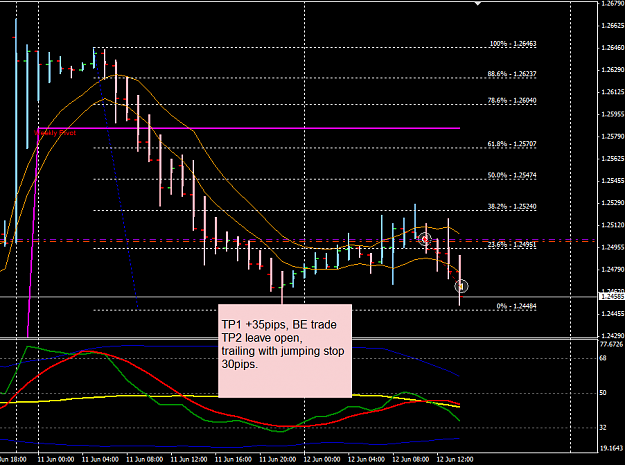Click the '11 Jun 16:00' time label

click(233, 459)
